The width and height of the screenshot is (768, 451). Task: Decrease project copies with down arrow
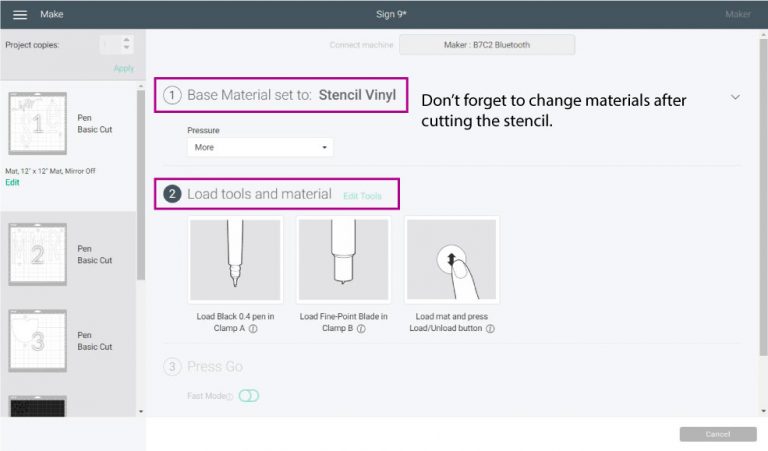[x=126, y=48]
